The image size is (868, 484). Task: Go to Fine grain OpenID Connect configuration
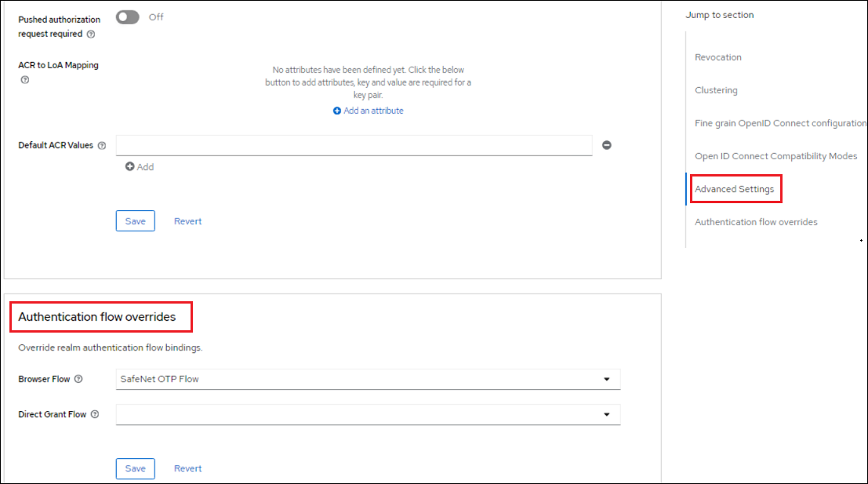tap(780, 123)
